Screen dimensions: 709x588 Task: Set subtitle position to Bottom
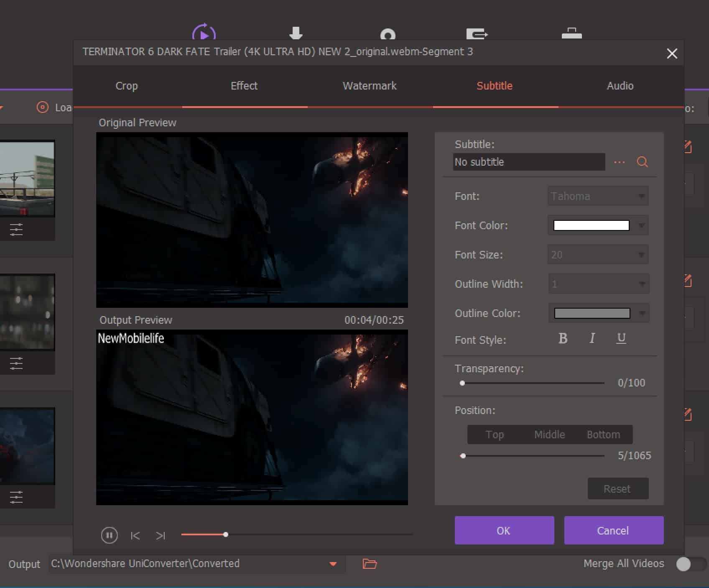coord(603,435)
